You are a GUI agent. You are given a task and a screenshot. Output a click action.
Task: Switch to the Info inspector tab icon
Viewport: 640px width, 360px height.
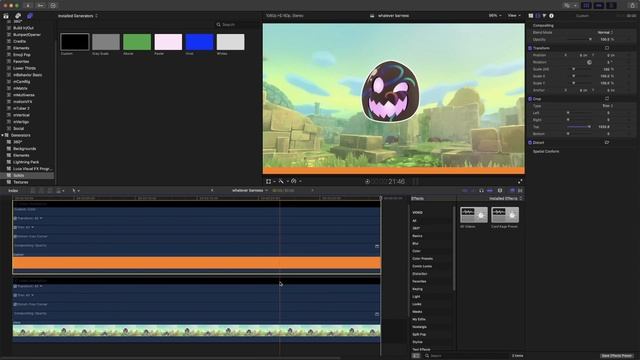click(x=551, y=16)
